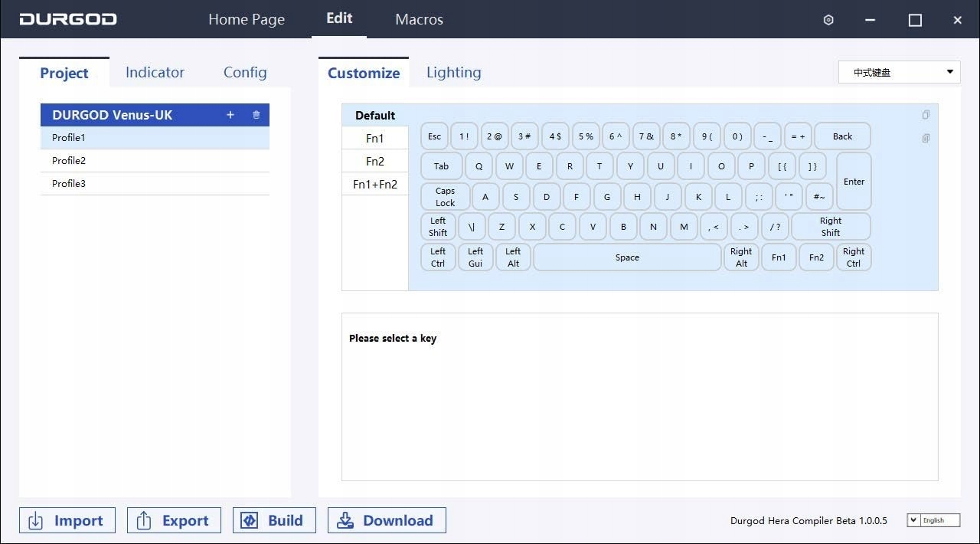Click the Import button
The image size is (980, 544).
[67, 520]
